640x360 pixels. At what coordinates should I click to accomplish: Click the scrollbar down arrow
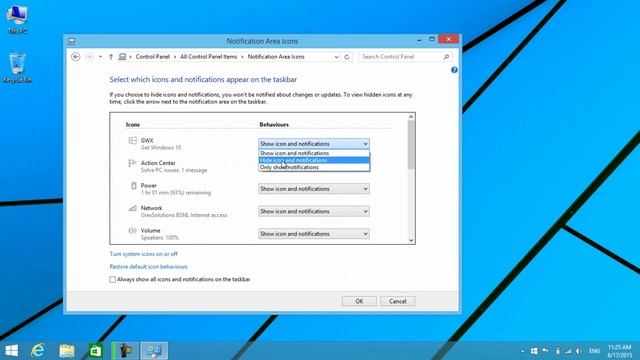point(411,240)
